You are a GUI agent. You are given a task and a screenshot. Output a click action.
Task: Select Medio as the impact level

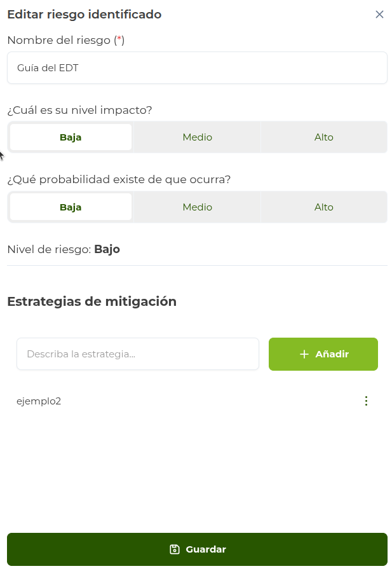[197, 137]
